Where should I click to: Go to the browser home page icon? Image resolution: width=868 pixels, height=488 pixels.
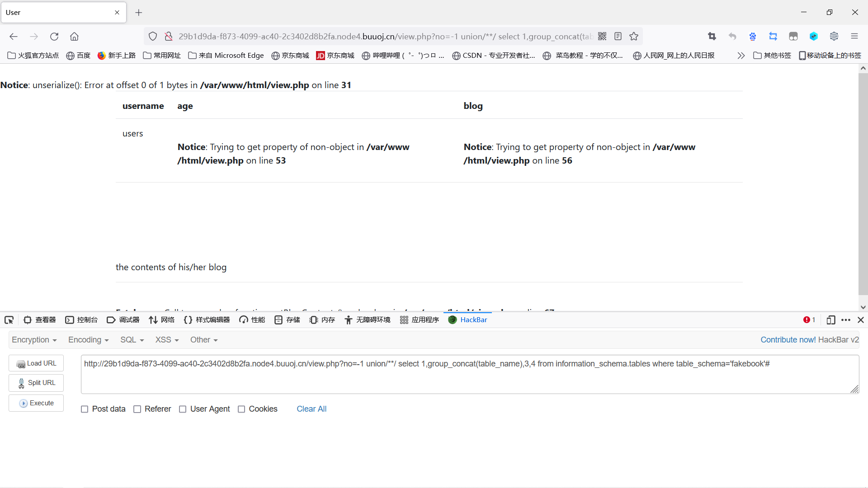coord(74,37)
